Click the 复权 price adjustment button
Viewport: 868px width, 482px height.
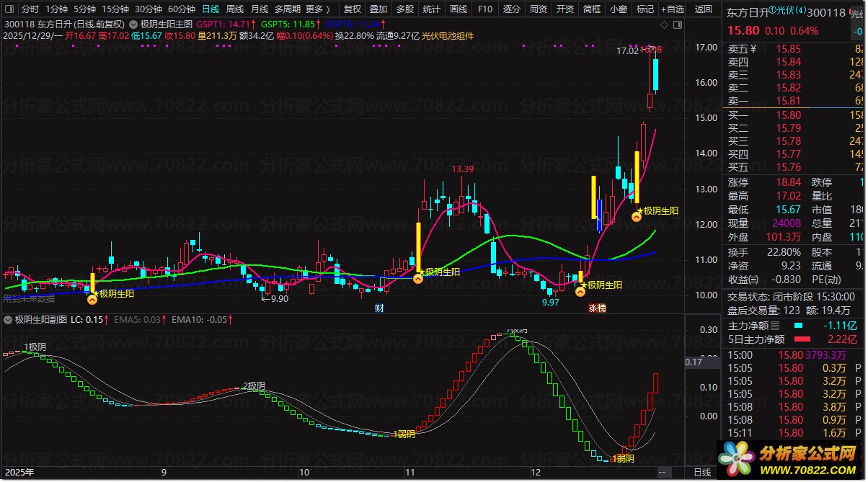pyautogui.click(x=353, y=9)
